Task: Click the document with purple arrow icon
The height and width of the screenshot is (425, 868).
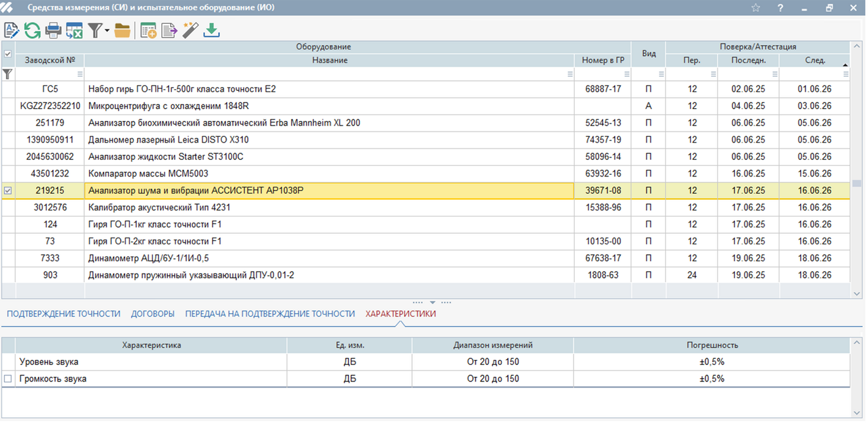Action: pos(169,30)
